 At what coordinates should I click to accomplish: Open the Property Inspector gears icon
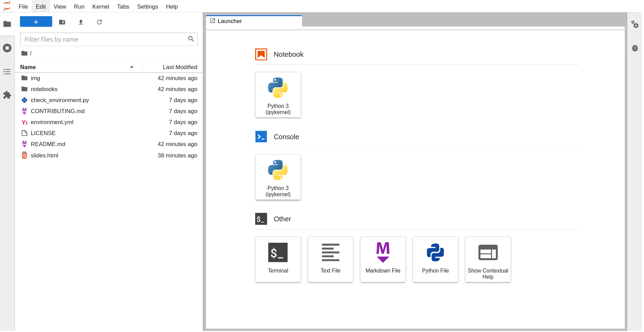[635, 24]
